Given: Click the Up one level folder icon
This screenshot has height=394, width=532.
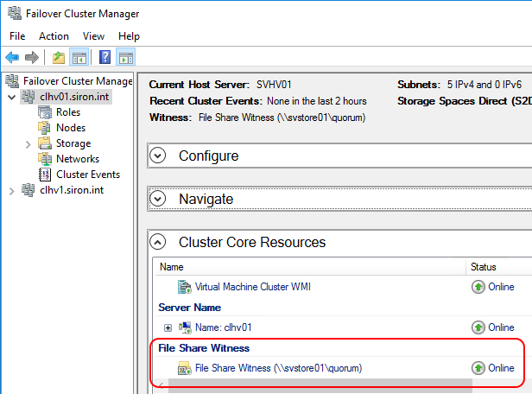Looking at the screenshot, I should 59,57.
